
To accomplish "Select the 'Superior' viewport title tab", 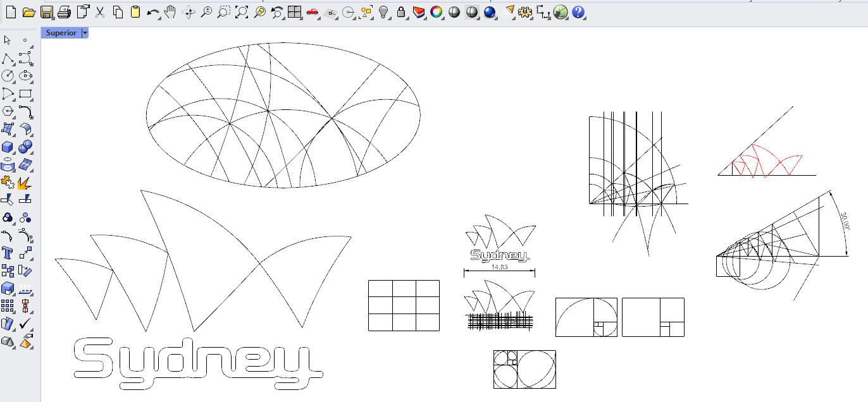I will [x=61, y=33].
